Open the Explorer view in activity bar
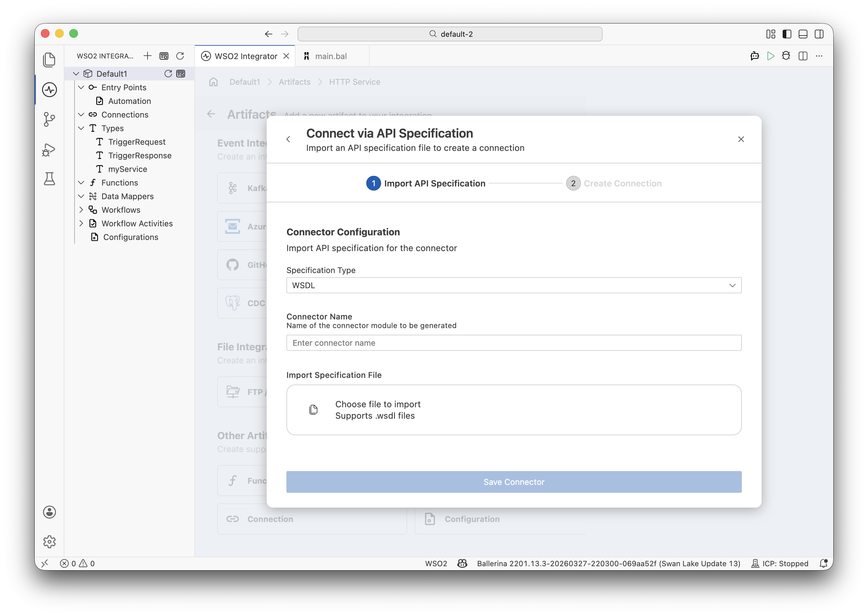 coord(49,60)
